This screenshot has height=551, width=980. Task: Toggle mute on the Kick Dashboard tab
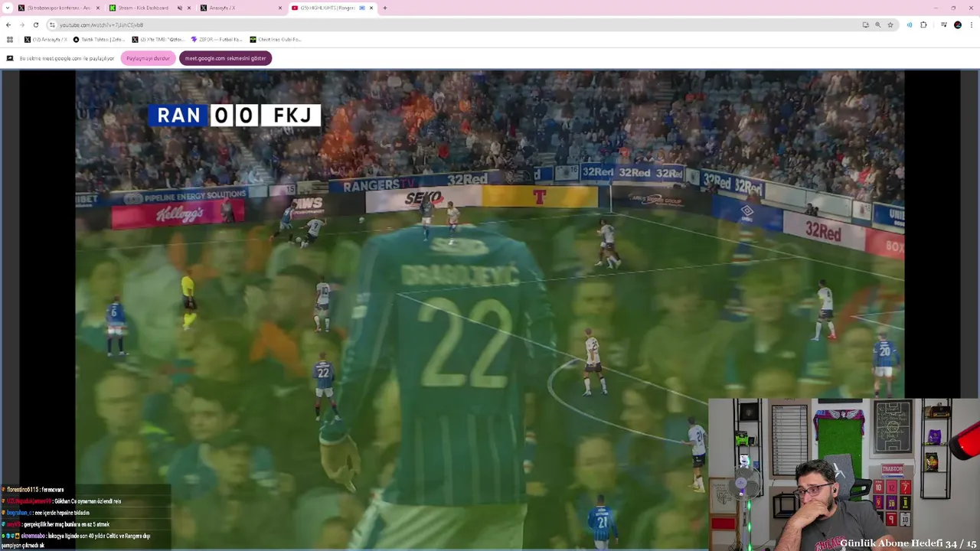[180, 8]
